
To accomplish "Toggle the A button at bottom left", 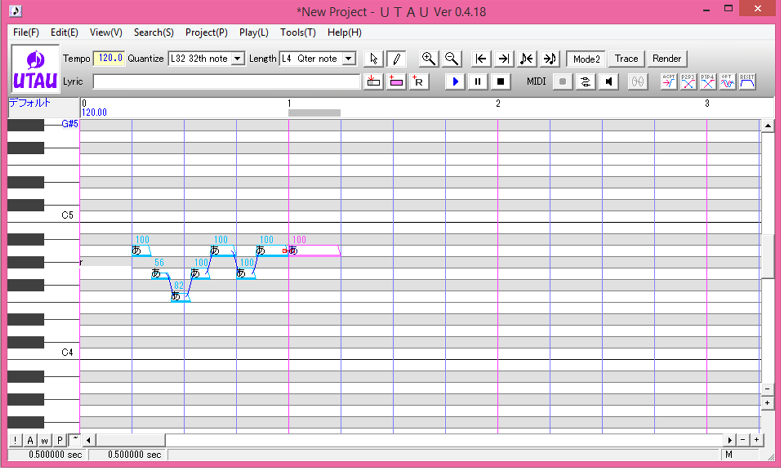I will tap(30, 440).
